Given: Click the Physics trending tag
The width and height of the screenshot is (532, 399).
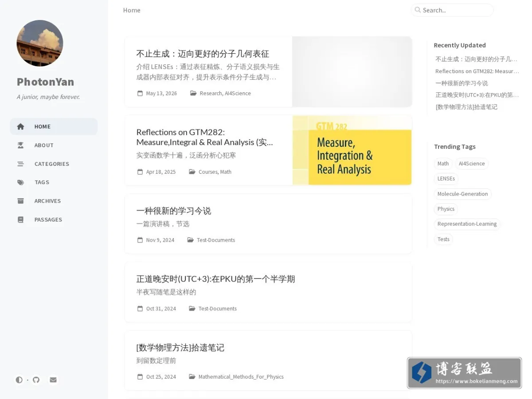Looking at the screenshot, I should point(446,209).
